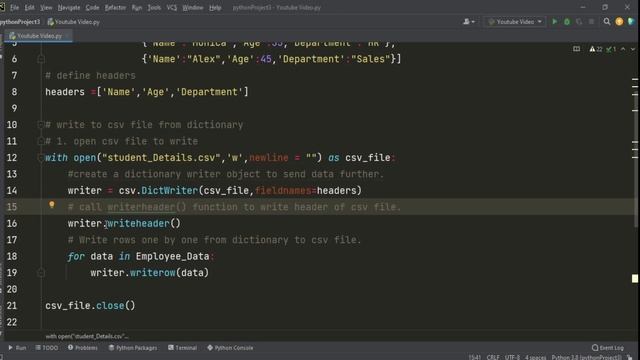Open the Reader Mode book icon
Screen dimensions: 640x360
point(576,49)
